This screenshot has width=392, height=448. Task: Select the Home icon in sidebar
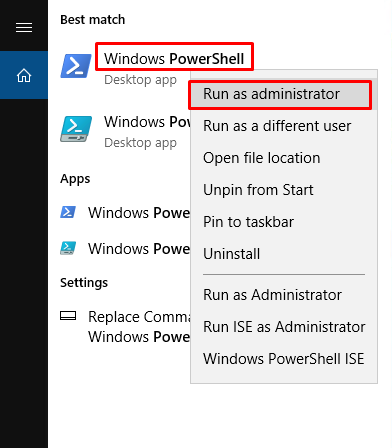point(24,75)
